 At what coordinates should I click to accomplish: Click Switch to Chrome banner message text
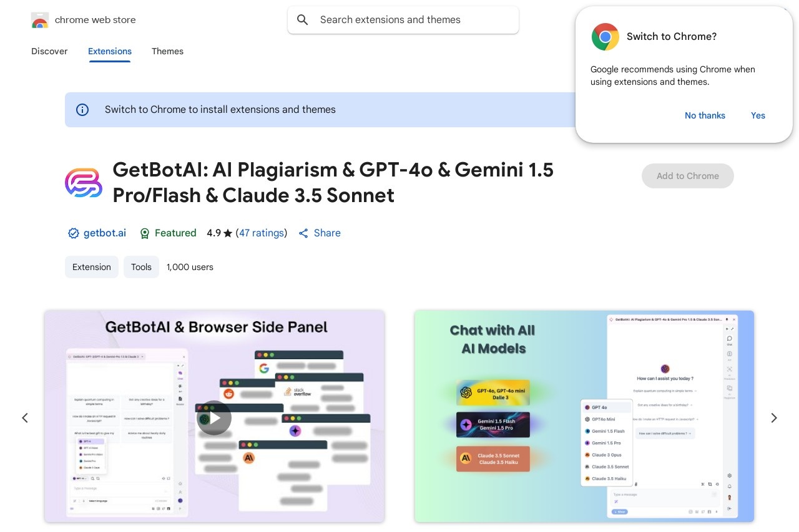pos(220,110)
